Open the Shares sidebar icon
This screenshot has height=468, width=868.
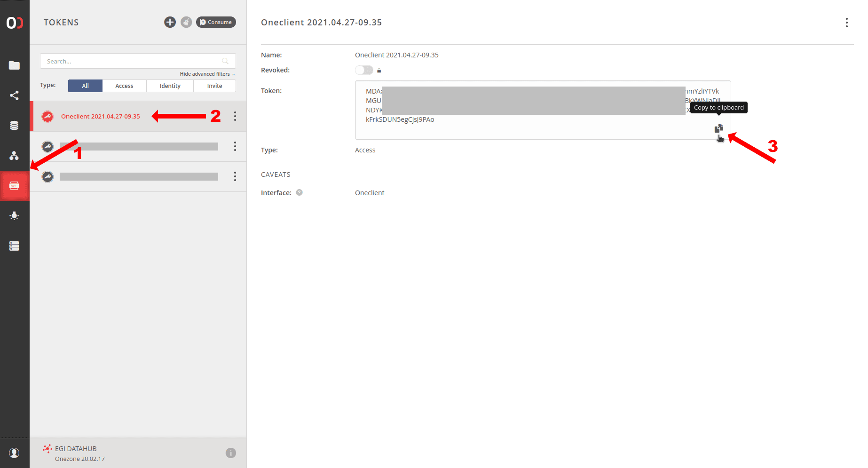(x=15, y=95)
